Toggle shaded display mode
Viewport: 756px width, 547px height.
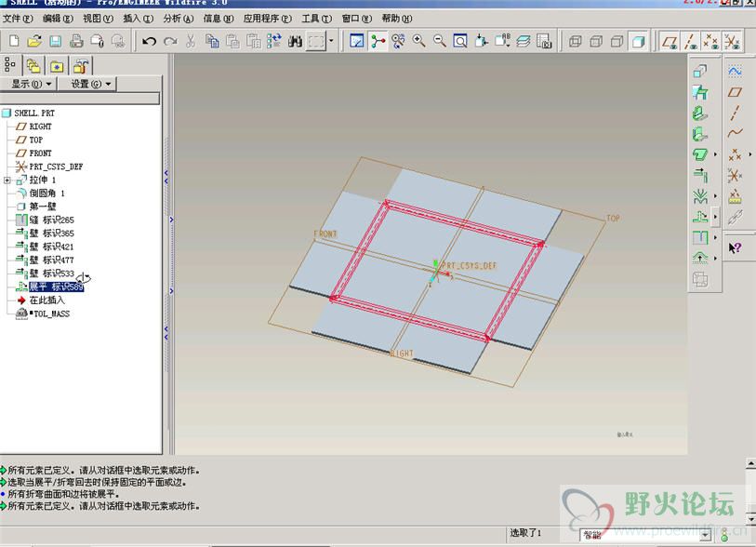[x=638, y=42]
